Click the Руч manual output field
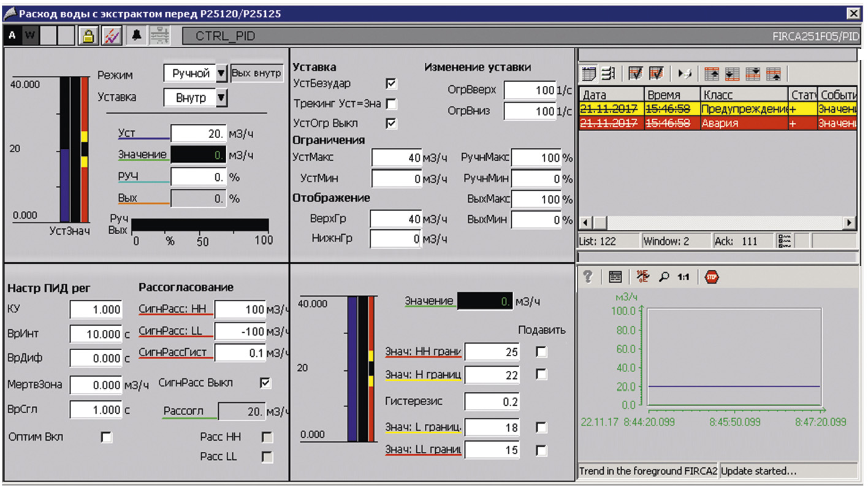This screenshot has height=488, width=868. (199, 178)
